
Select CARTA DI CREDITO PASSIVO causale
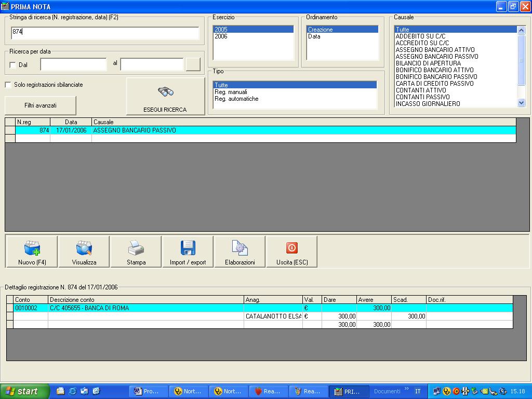(x=456, y=84)
